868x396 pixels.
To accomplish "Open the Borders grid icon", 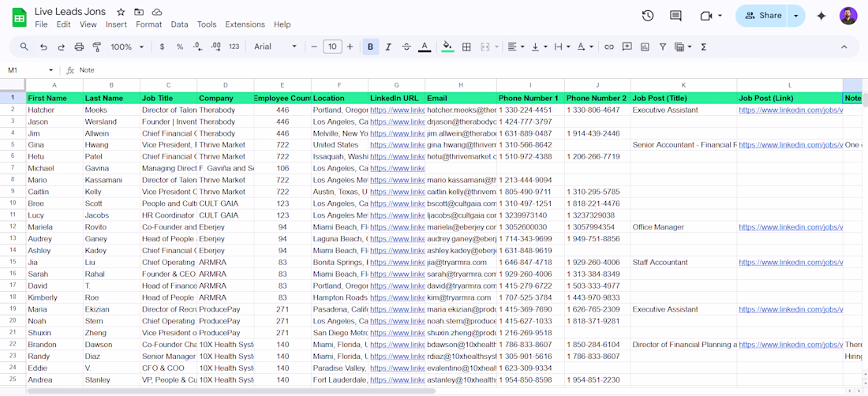I will coord(466,47).
